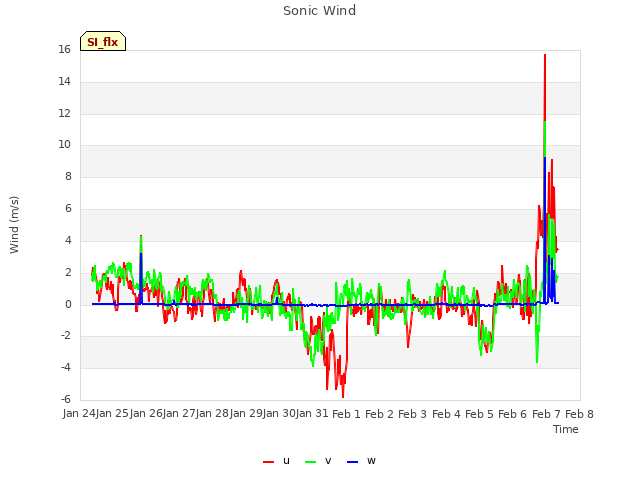The height and width of the screenshot is (480, 640).
Task: Click the blue w legend color marker
Action: pyautogui.click(x=353, y=462)
